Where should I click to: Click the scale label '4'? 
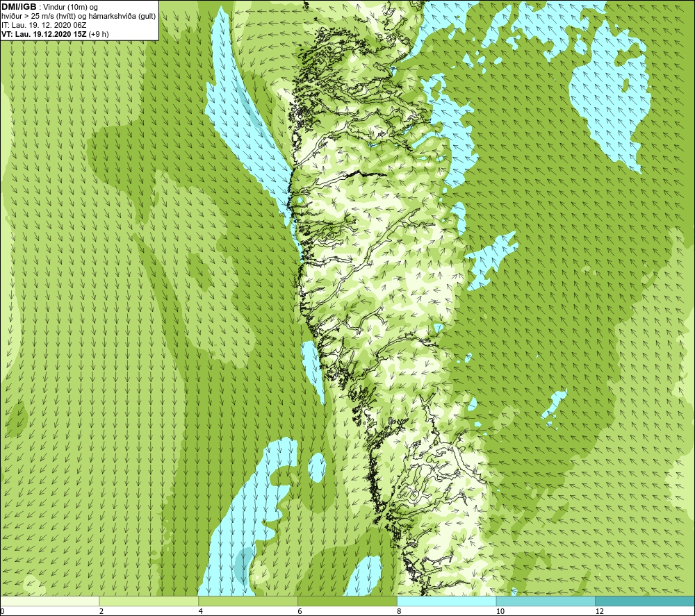click(201, 611)
